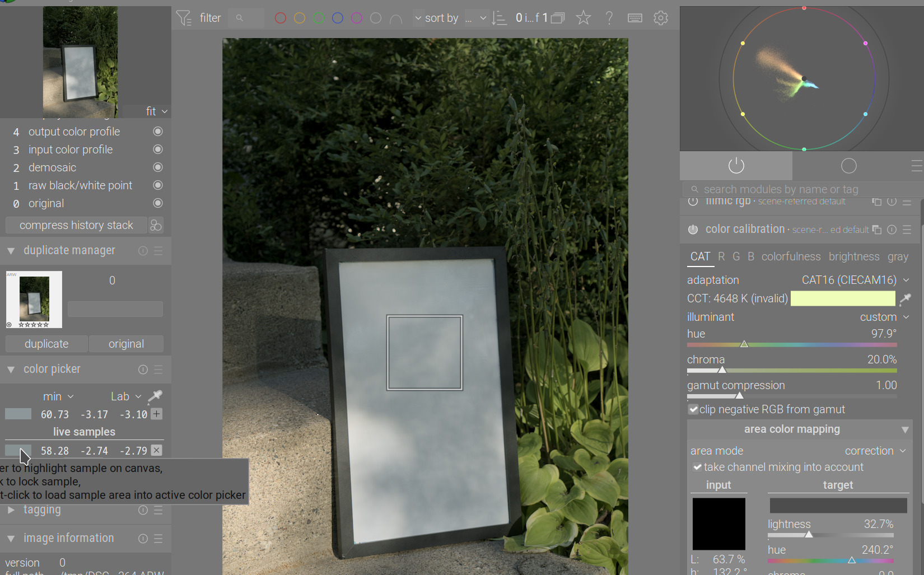The height and width of the screenshot is (575, 924).
Task: Click the red color label filter
Action: pos(281,18)
